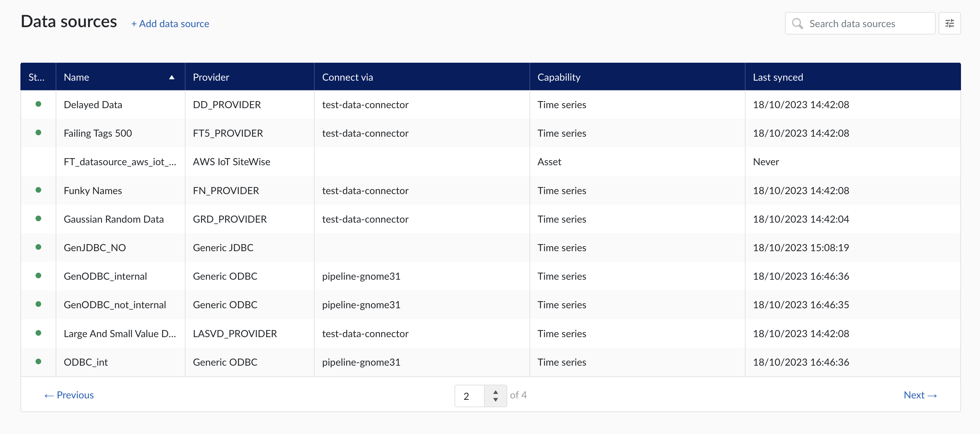Sort by the Provider column header

(x=211, y=77)
